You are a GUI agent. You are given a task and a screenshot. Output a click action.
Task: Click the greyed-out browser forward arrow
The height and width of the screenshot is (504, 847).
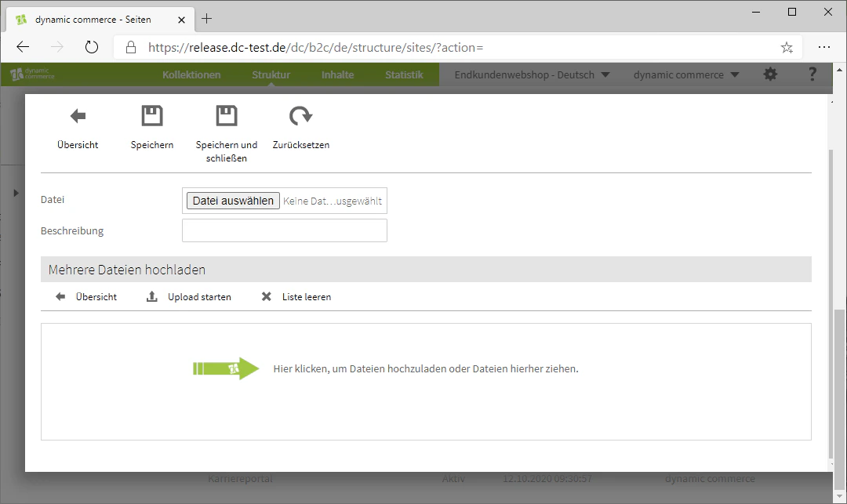[56, 47]
